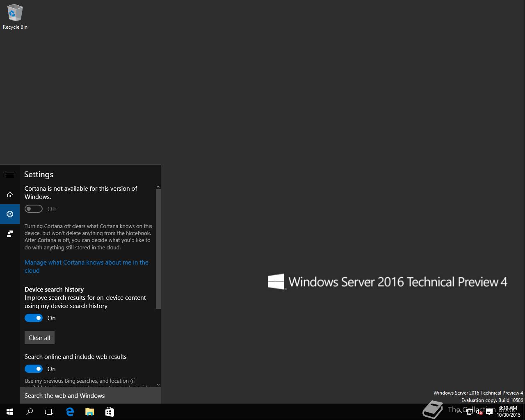Open the network status tray icon
Viewport: 525px width, 420px height.
pos(470,412)
